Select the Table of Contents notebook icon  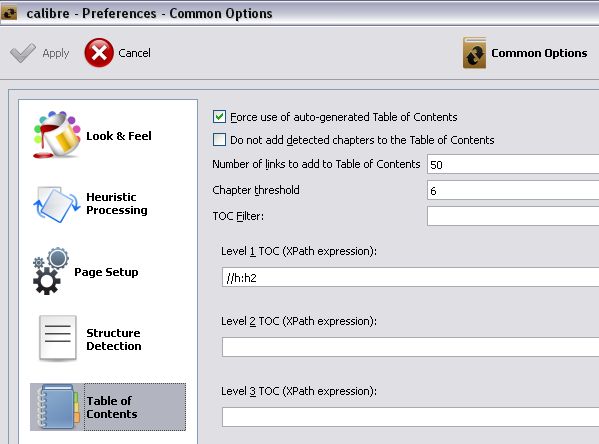coord(57,407)
